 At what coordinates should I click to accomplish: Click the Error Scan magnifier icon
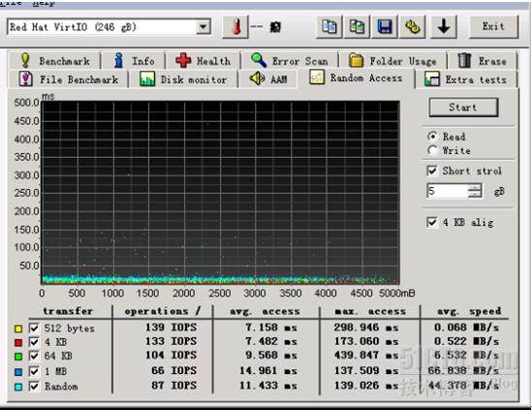pyautogui.click(x=259, y=61)
